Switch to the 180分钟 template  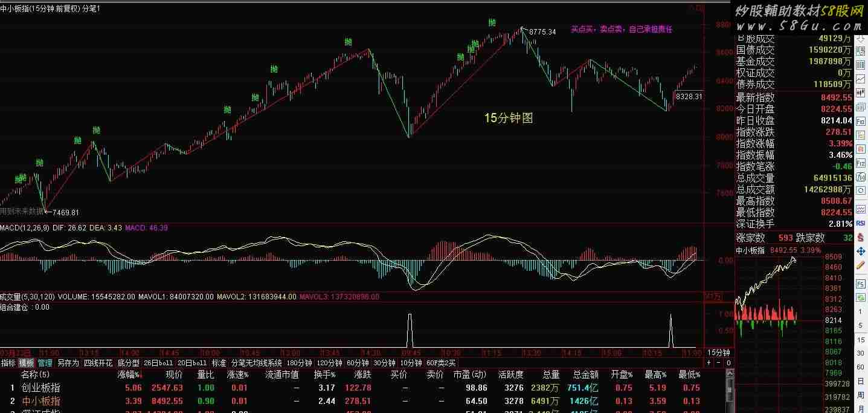299,363
